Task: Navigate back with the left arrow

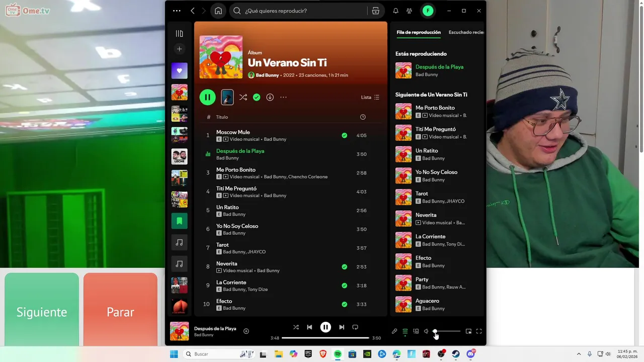Action: 193,11
